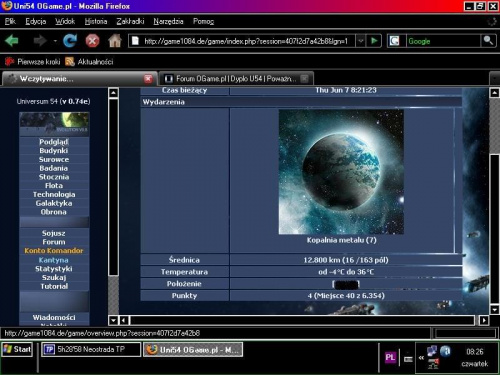Open the tab list dropdown at the right of the tab strip
This screenshot has height=375, width=500.
click(x=495, y=79)
